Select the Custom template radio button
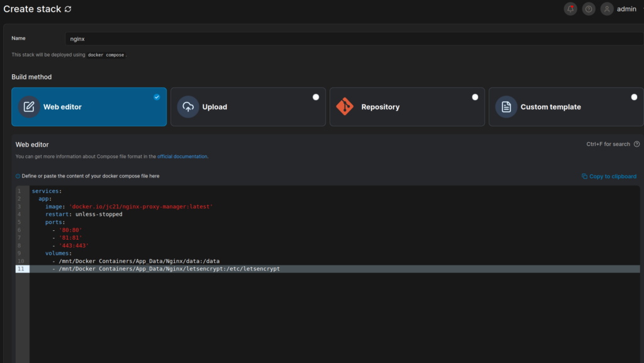 (x=634, y=98)
